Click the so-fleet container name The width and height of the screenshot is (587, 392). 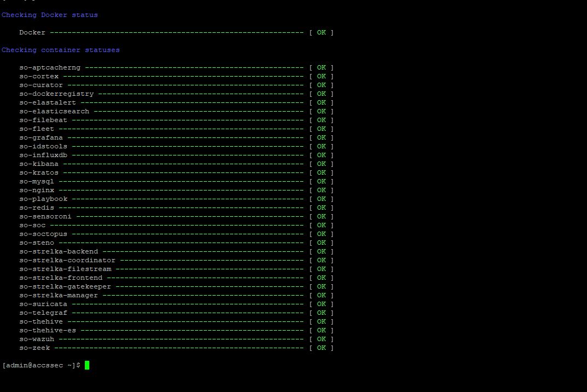coord(37,129)
